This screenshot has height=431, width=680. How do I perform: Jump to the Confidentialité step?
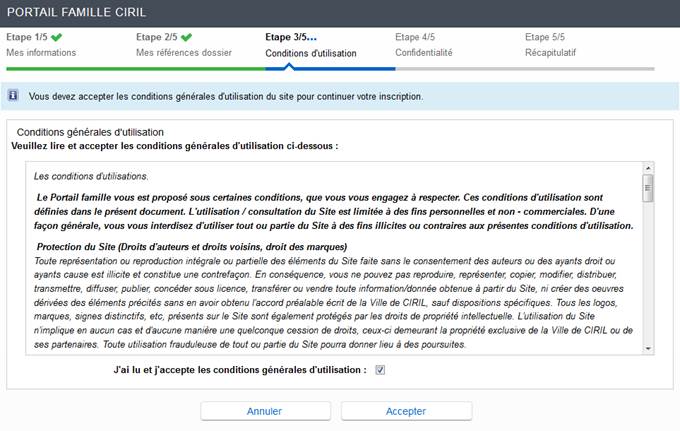pos(424,52)
